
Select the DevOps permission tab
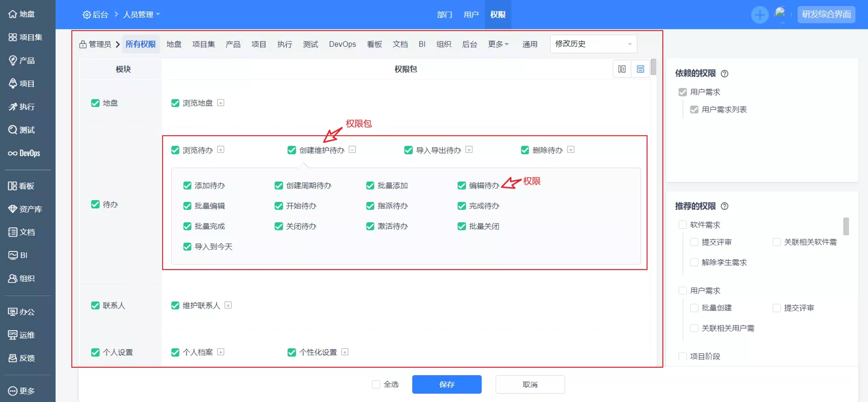pos(342,44)
